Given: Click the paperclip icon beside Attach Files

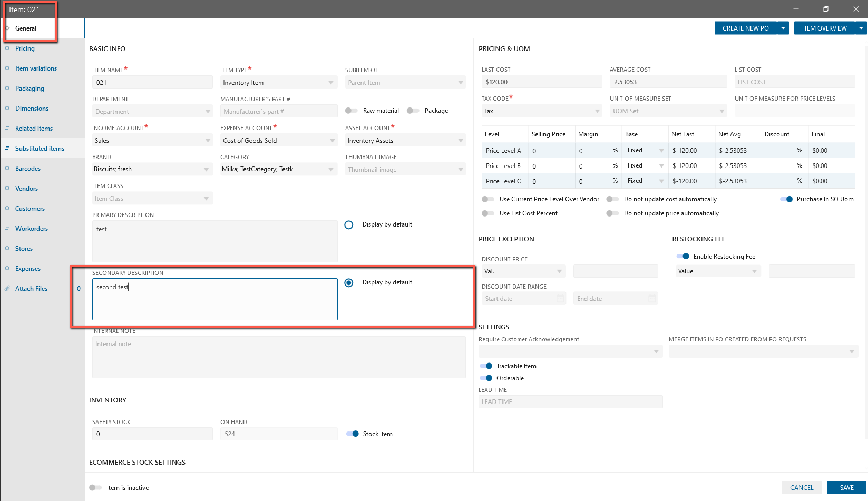Looking at the screenshot, I should [7, 289].
